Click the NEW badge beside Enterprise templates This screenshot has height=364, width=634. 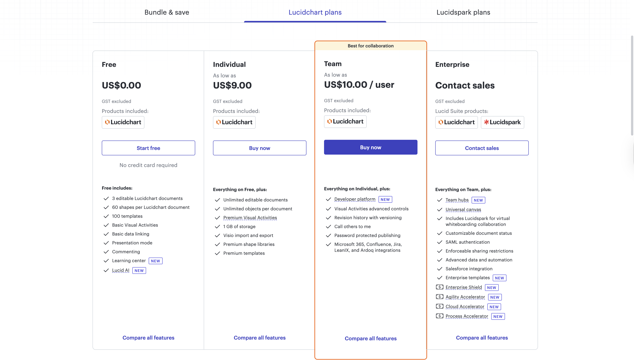tap(499, 278)
